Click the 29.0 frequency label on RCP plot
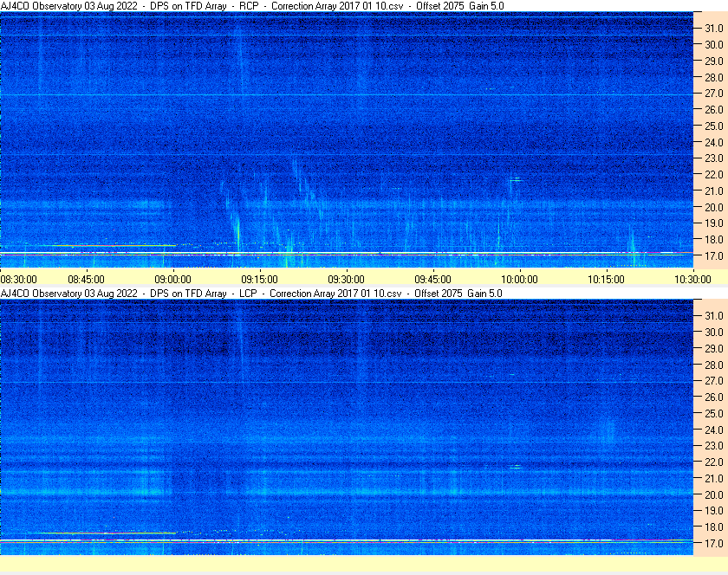 tap(714, 61)
